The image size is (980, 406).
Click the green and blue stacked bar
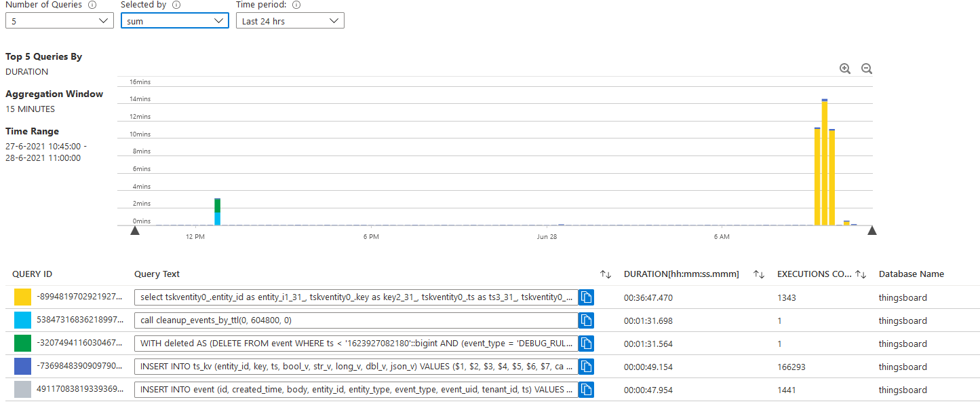217,212
